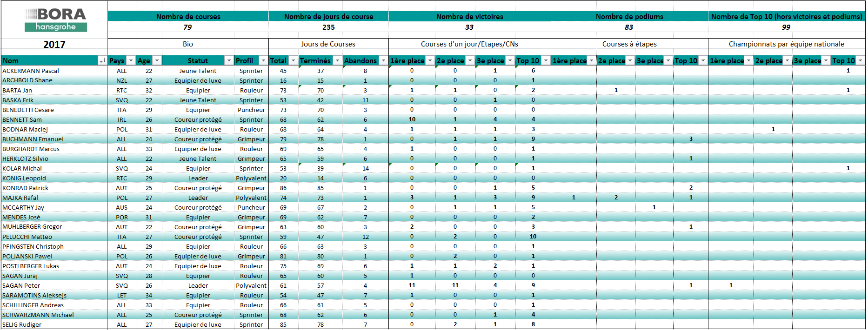Select the Puncheur profil cell for BENEDETTI Cesare

[x=251, y=110]
